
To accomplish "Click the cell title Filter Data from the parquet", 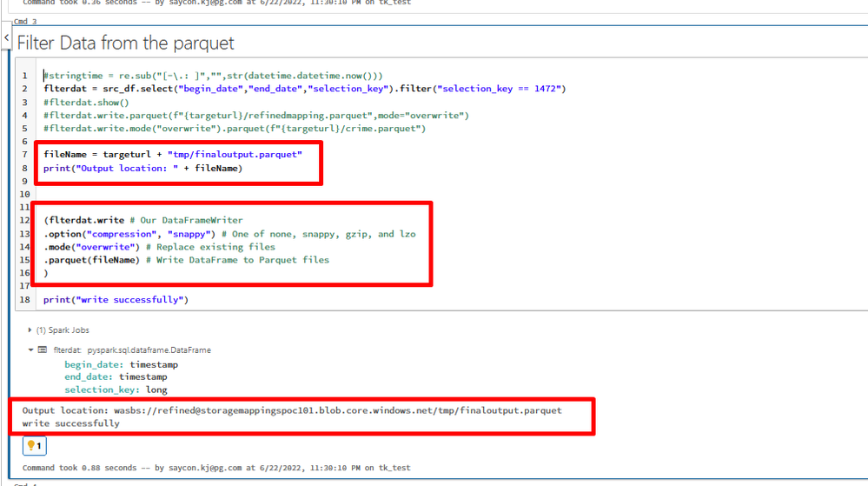I will pyautogui.click(x=126, y=42).
